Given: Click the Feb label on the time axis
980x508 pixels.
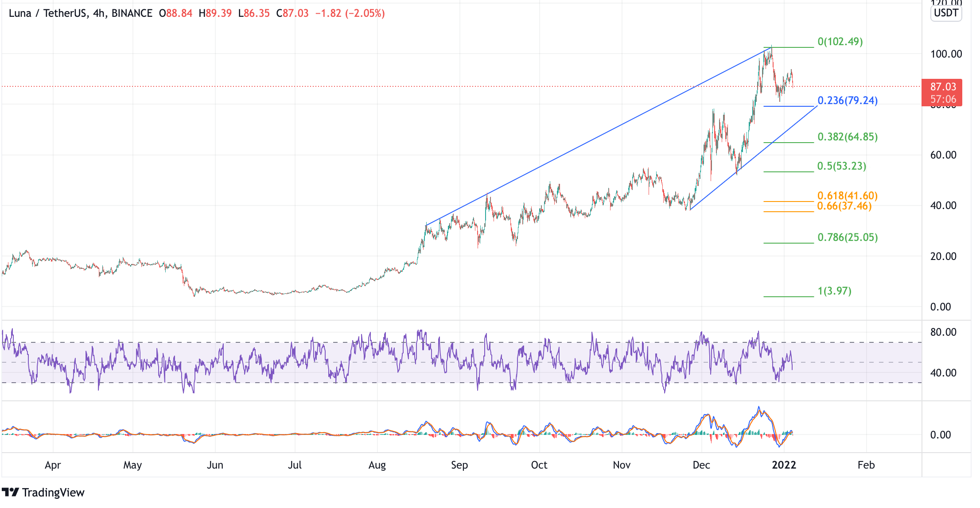Looking at the screenshot, I should click(866, 465).
